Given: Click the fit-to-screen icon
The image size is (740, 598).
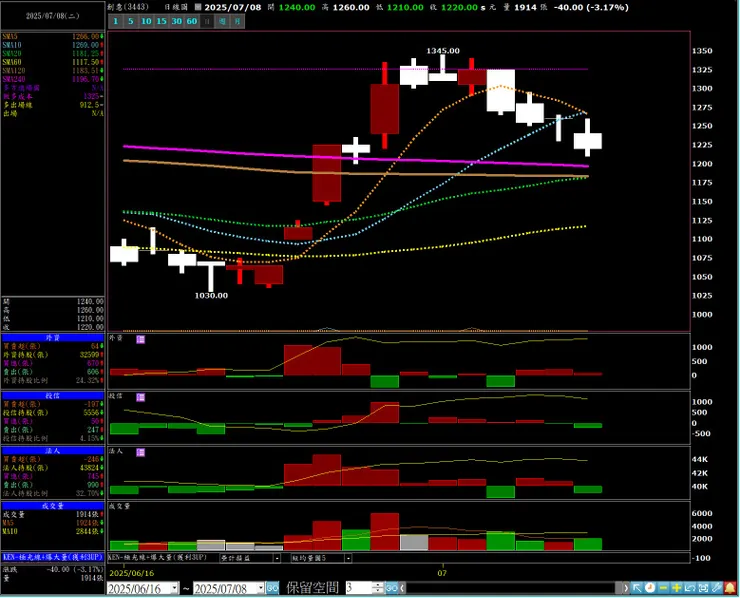Looking at the screenshot, I should click(x=703, y=588).
